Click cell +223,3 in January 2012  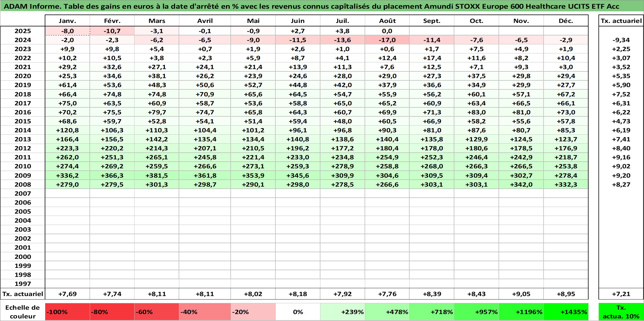point(67,148)
